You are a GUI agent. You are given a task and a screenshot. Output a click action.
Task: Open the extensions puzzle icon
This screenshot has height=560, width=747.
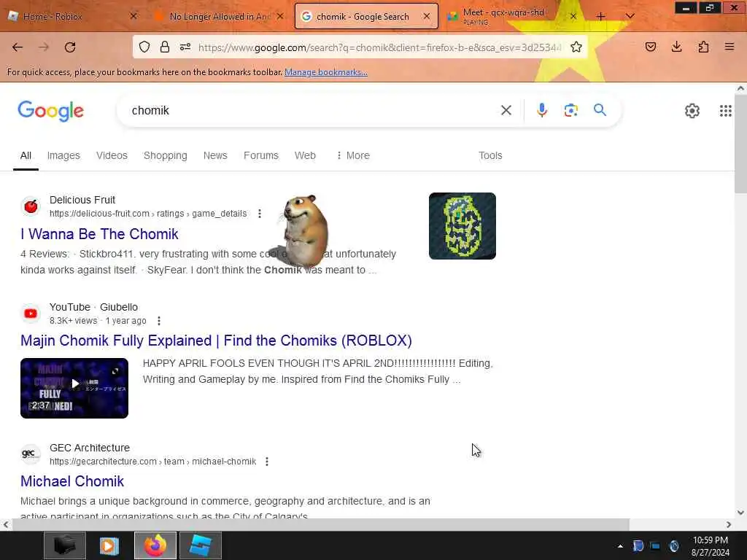click(x=703, y=47)
